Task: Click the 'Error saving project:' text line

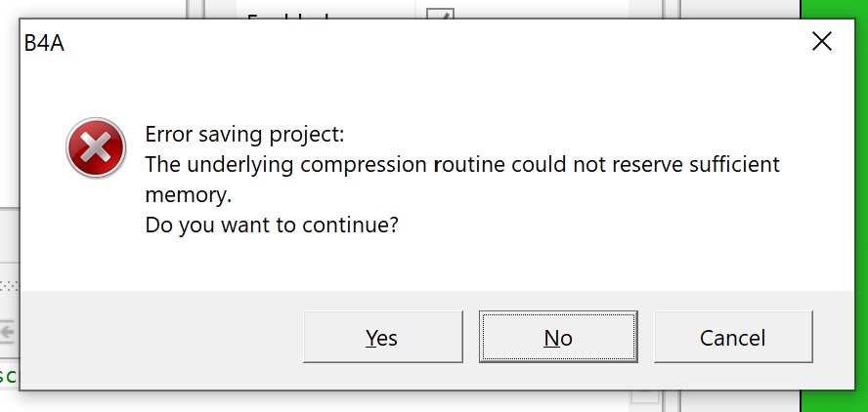Action: click(x=244, y=134)
